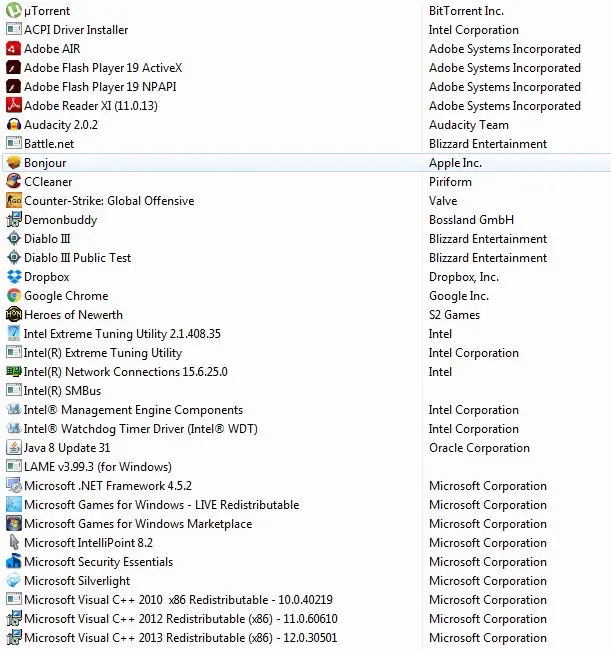Select the Bonjour program name
The width and height of the screenshot is (611, 649).
pos(45,163)
